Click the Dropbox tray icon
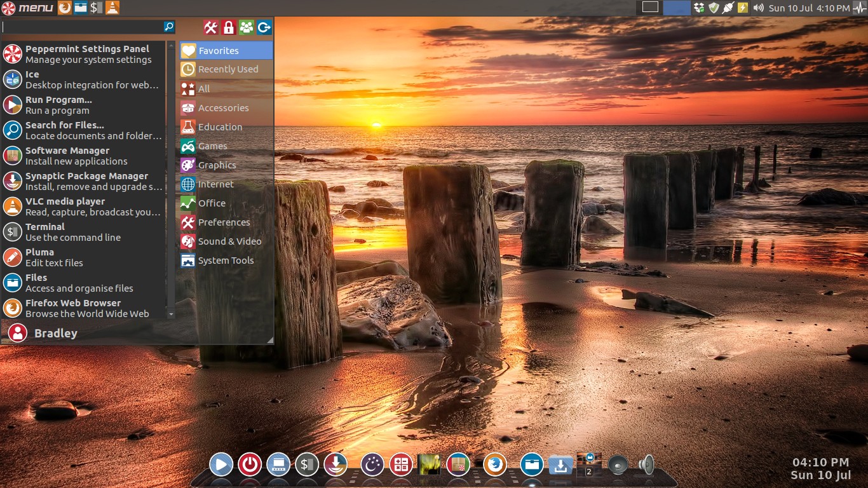This screenshot has width=868, height=488. coord(699,8)
